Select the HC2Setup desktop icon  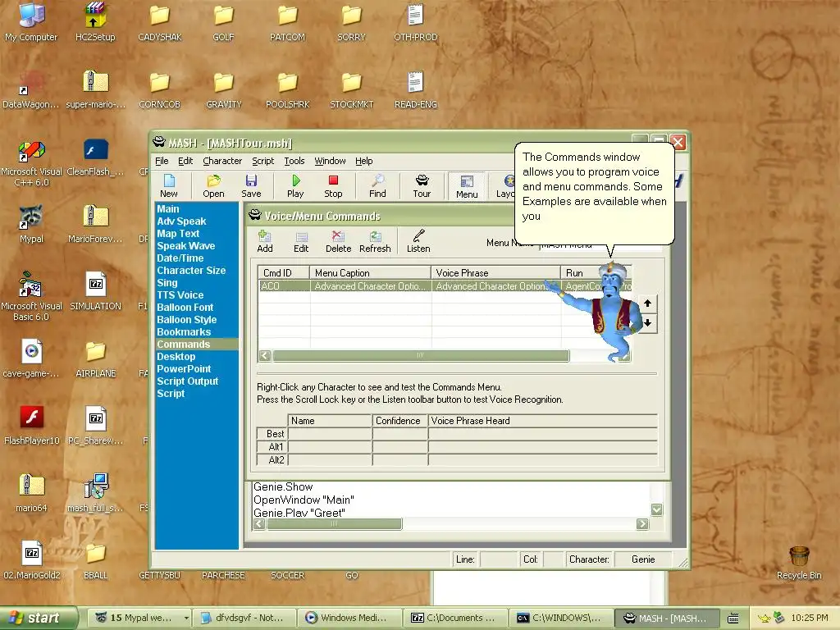[95, 22]
